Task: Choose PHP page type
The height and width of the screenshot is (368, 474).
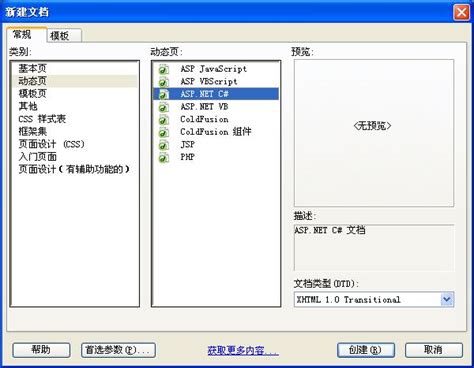Action: (216, 157)
